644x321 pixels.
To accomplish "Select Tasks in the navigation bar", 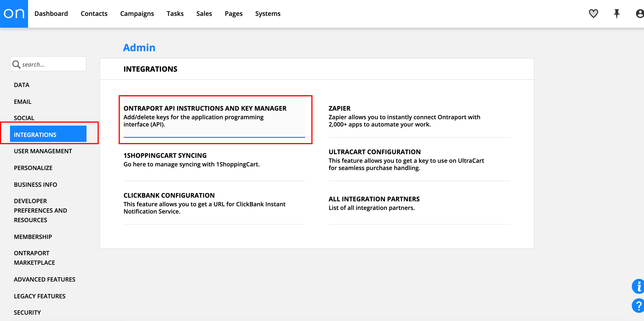I will click(175, 14).
